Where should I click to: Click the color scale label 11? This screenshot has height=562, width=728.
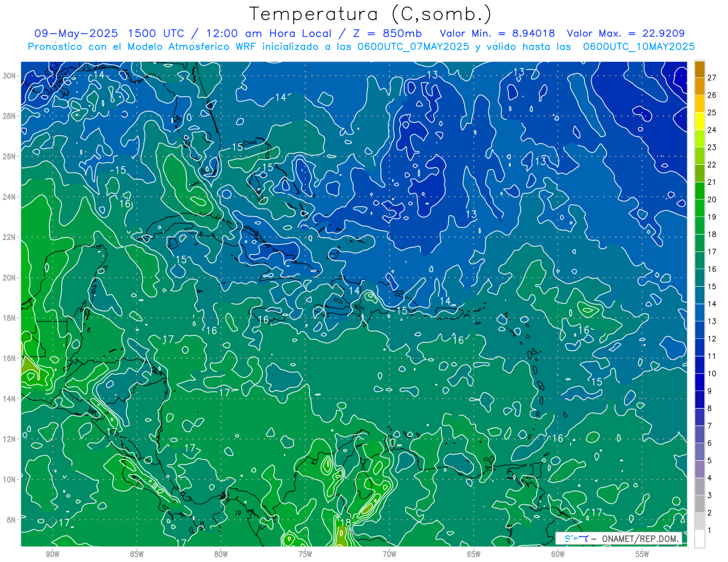tap(712, 356)
